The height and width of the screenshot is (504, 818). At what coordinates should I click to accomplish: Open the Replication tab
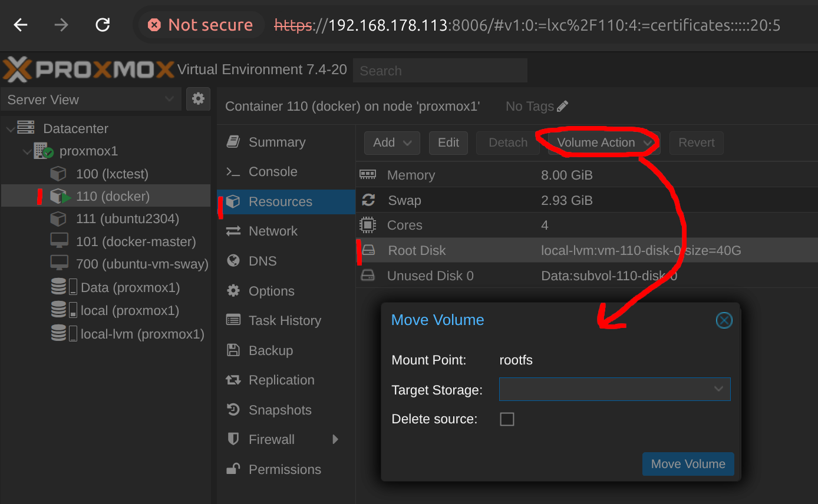tap(286, 380)
